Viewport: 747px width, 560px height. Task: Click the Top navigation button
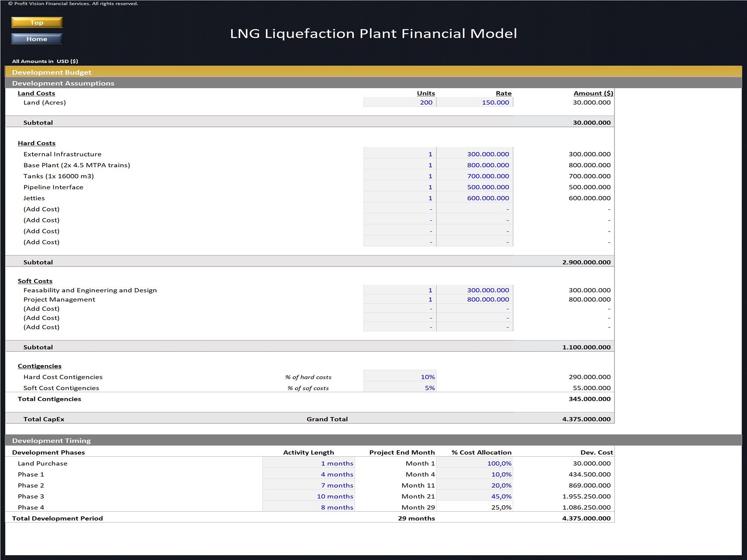(36, 22)
